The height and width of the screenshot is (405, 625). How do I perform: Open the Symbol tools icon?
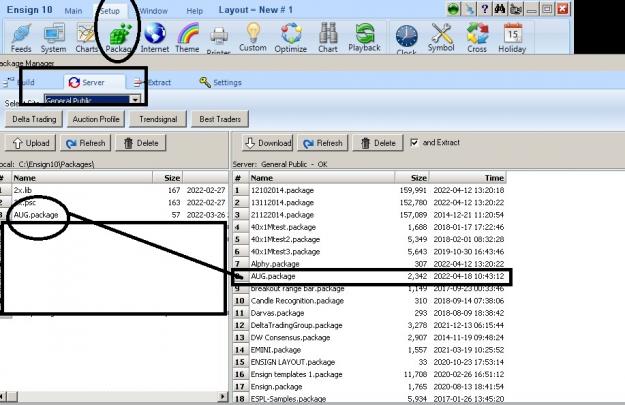tap(441, 37)
